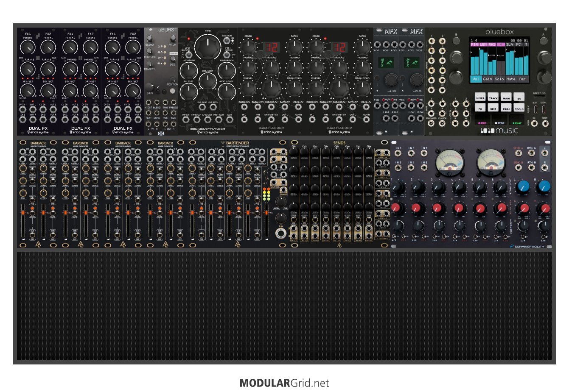
Task: Select the Solo tab on bluebox screen
Action: (x=499, y=79)
